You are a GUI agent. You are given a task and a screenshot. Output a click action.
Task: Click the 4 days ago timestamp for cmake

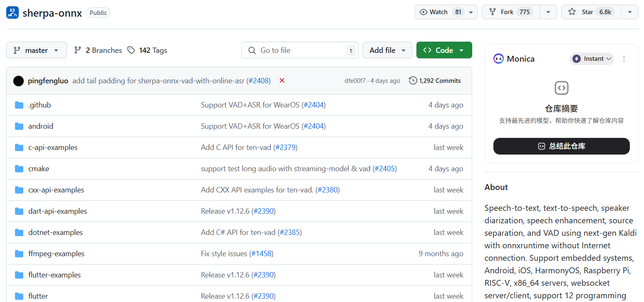point(446,169)
